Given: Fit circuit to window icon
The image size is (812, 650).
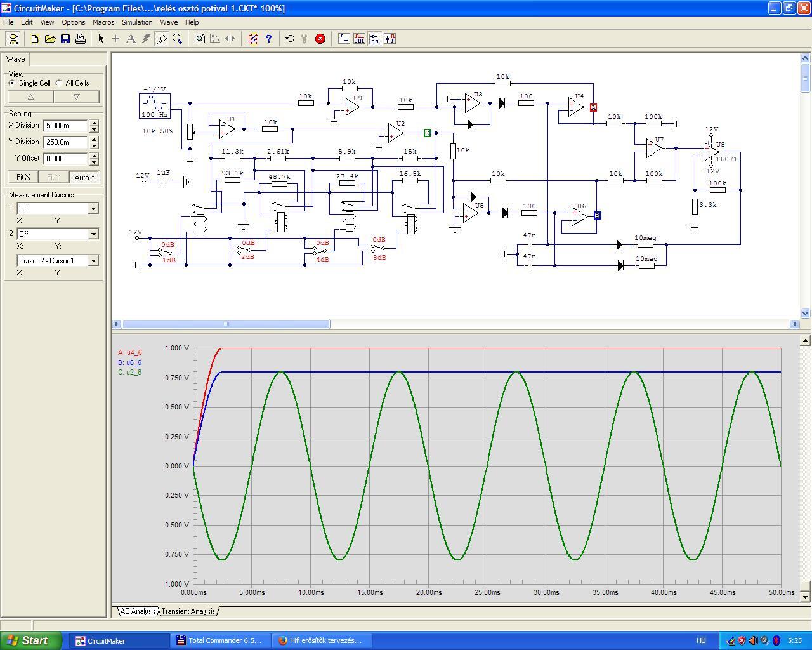Looking at the screenshot, I should click(x=200, y=39).
